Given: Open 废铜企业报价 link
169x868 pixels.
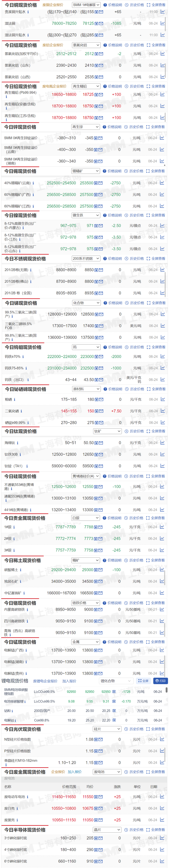Looking at the screenshot, I should (x=53, y=5).
